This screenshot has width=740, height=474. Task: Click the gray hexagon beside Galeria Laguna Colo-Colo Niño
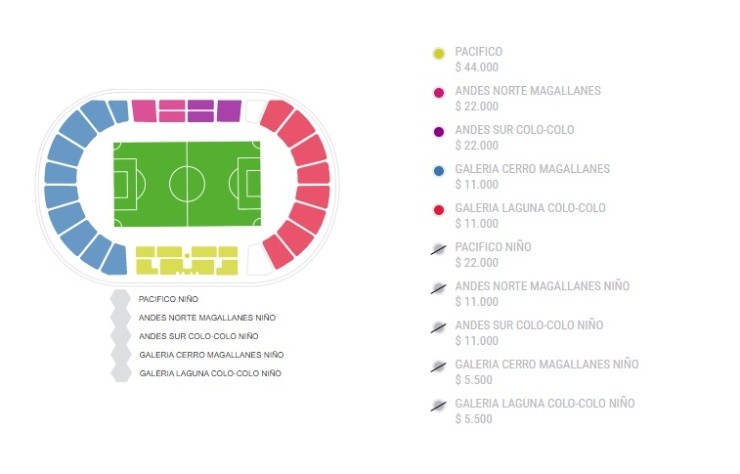121,373
